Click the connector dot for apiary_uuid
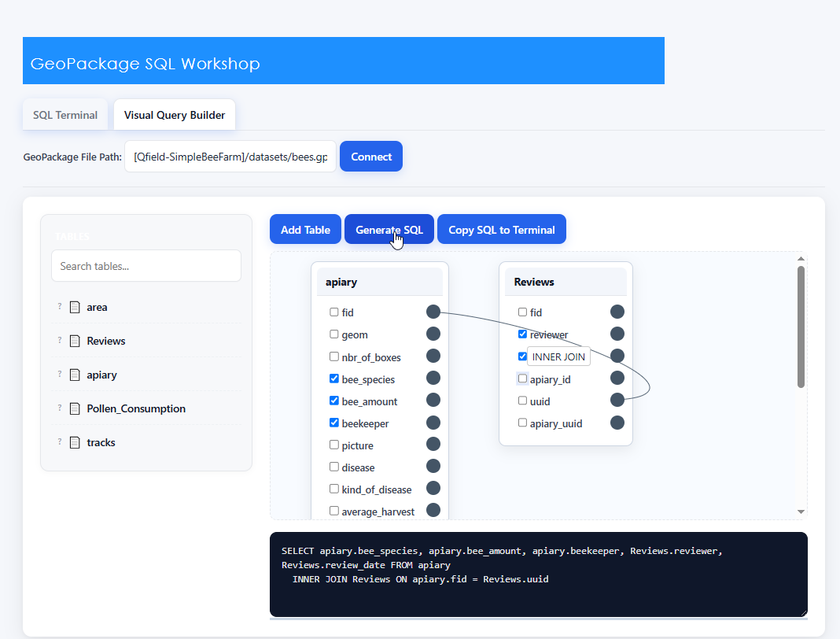The width and height of the screenshot is (840, 639). click(x=617, y=423)
